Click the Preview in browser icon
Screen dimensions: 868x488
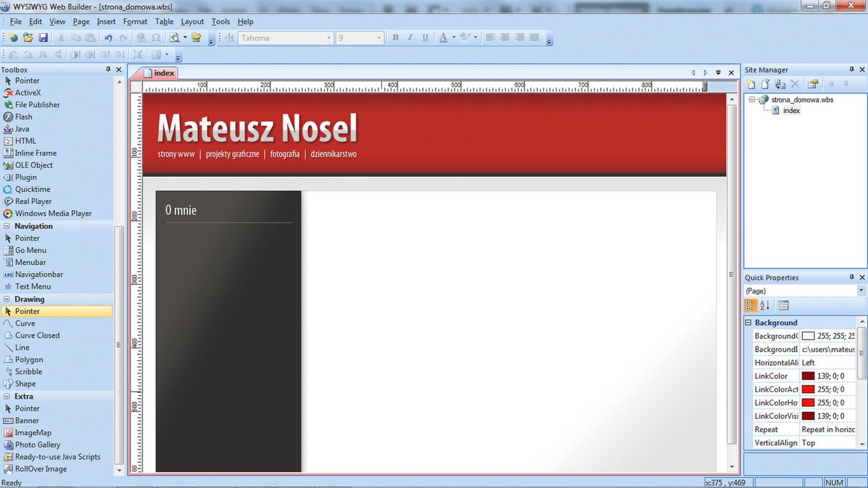tap(174, 38)
